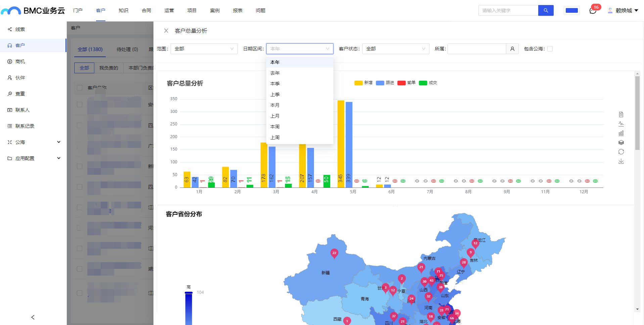The height and width of the screenshot is (325, 644).
Task: Click the 我负责的 filter button
Action: [x=109, y=68]
